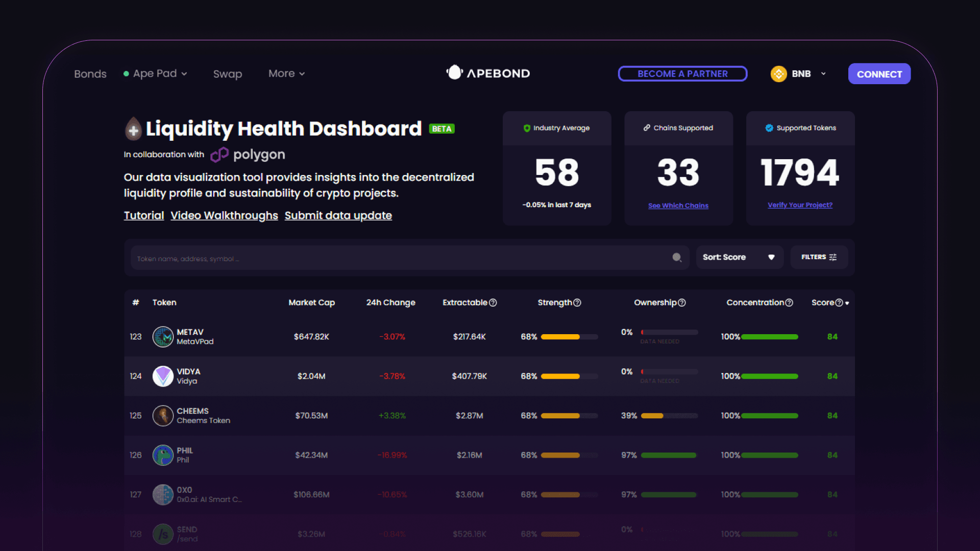Click VIDYA's extractable value $407.79K

pyautogui.click(x=470, y=376)
